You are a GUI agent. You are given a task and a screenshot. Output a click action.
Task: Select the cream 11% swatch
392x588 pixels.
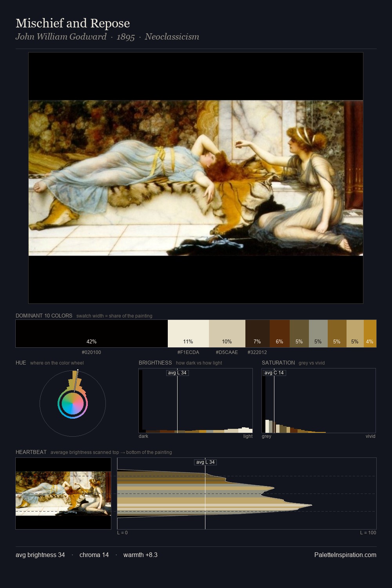(x=188, y=334)
